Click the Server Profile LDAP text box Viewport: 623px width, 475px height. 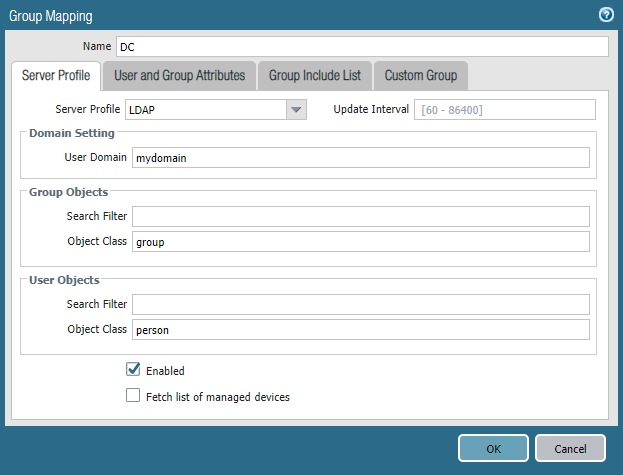tap(205, 109)
